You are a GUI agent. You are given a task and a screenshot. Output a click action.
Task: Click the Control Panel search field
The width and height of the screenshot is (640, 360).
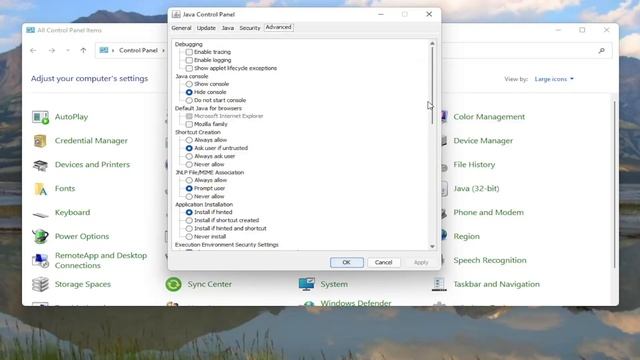pos(527,51)
